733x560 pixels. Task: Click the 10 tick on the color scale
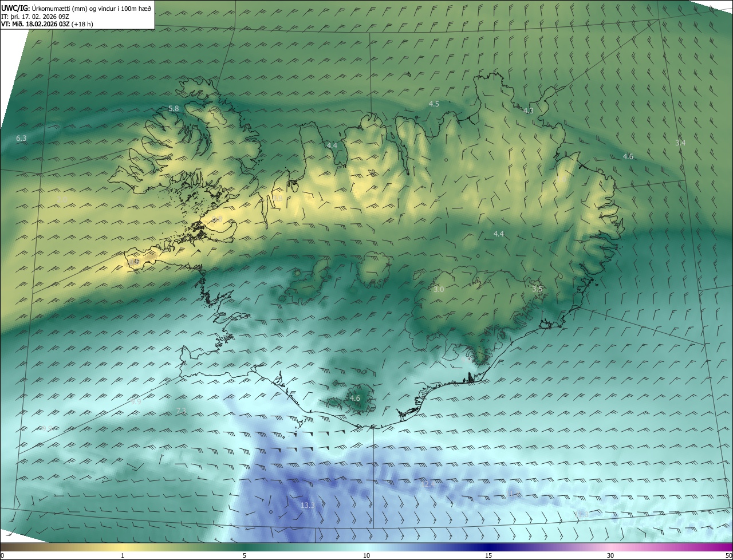click(x=366, y=555)
